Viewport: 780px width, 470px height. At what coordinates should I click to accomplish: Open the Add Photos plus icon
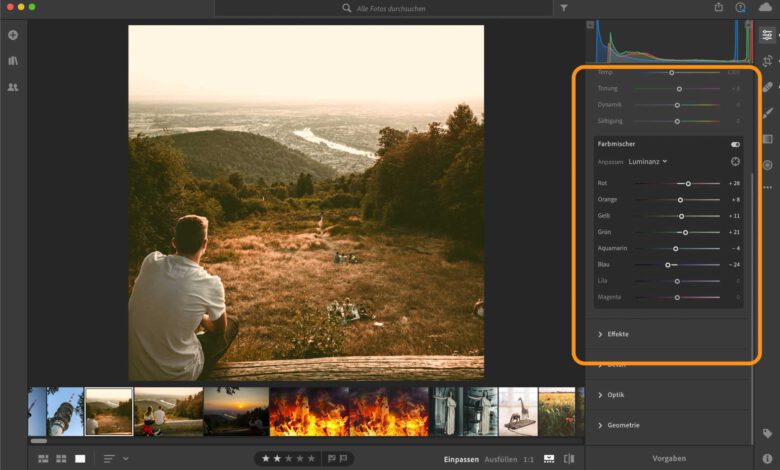pyautogui.click(x=13, y=35)
